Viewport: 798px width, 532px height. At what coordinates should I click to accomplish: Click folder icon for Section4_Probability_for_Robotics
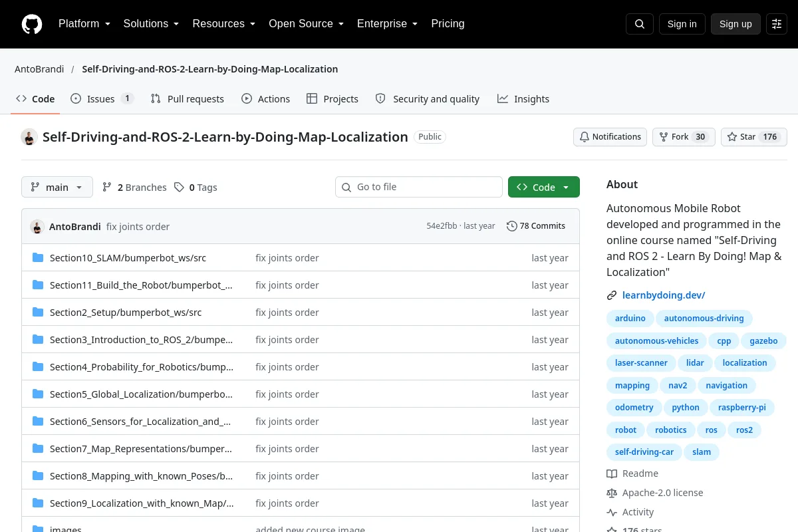[x=38, y=366]
